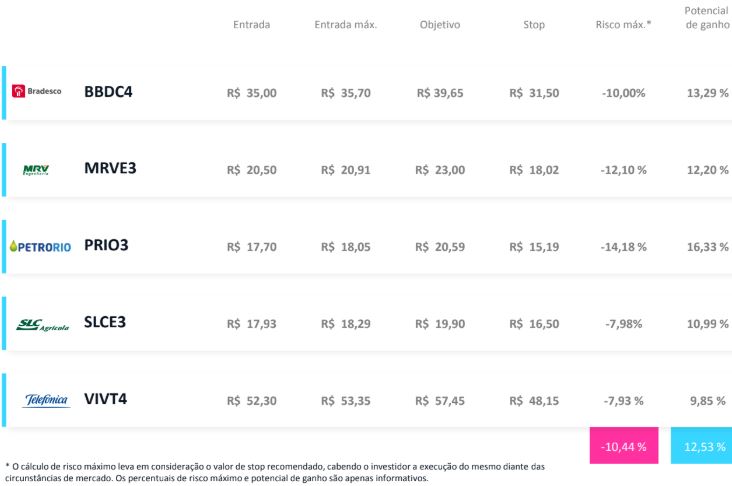Image resolution: width=732 pixels, height=486 pixels.
Task: Select the Entrada máx. column header
Action: pyautogui.click(x=345, y=25)
